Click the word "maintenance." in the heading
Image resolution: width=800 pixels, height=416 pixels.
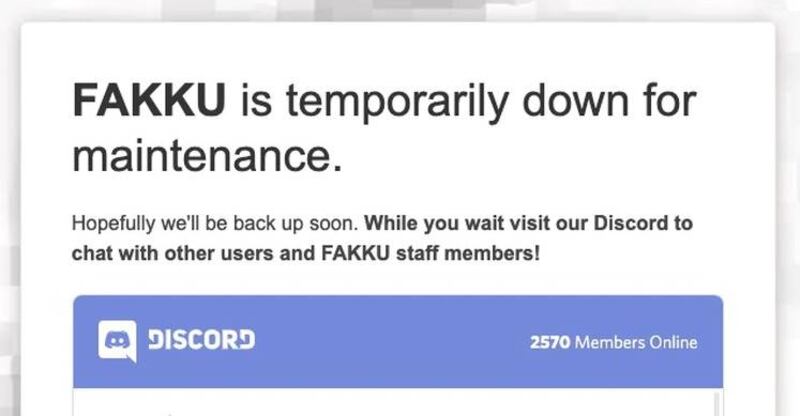(x=207, y=156)
